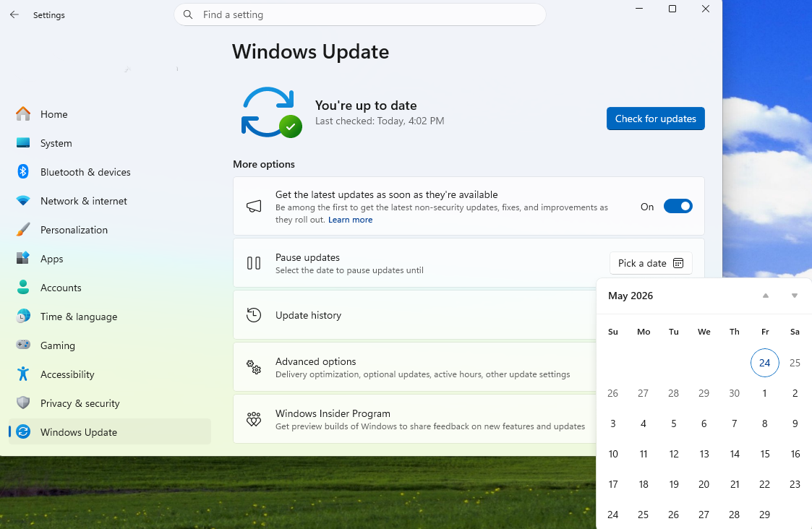The image size is (812, 529).
Task: Click the Accessibility figure icon
Action: pyautogui.click(x=23, y=374)
